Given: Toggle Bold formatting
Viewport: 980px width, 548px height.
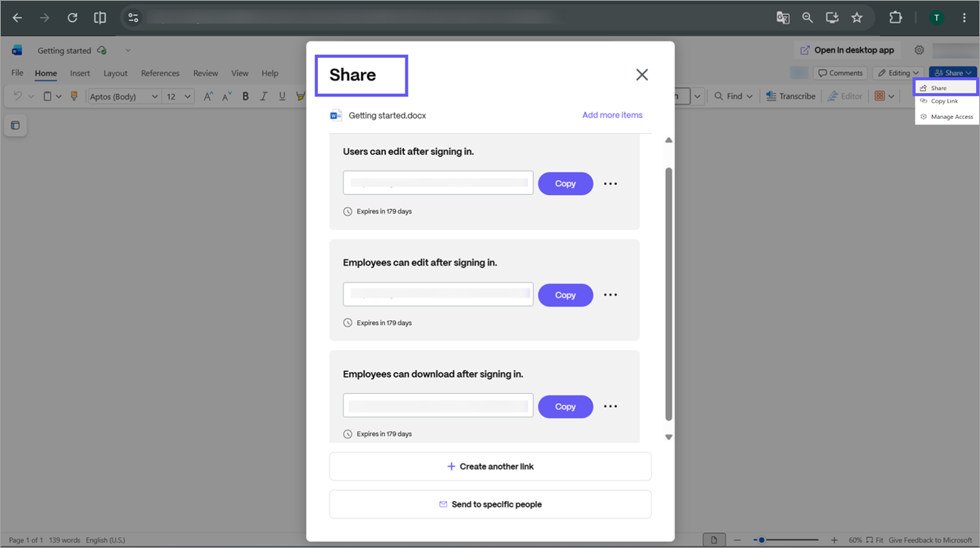Looking at the screenshot, I should coord(245,96).
